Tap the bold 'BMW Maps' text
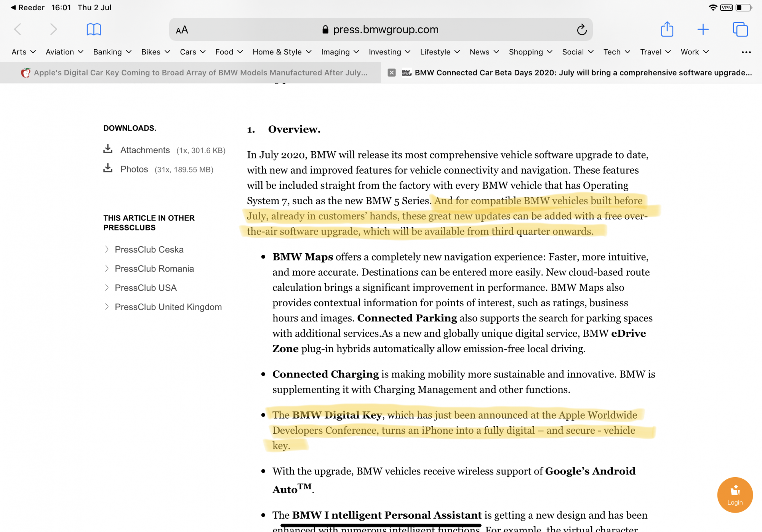 click(x=303, y=257)
